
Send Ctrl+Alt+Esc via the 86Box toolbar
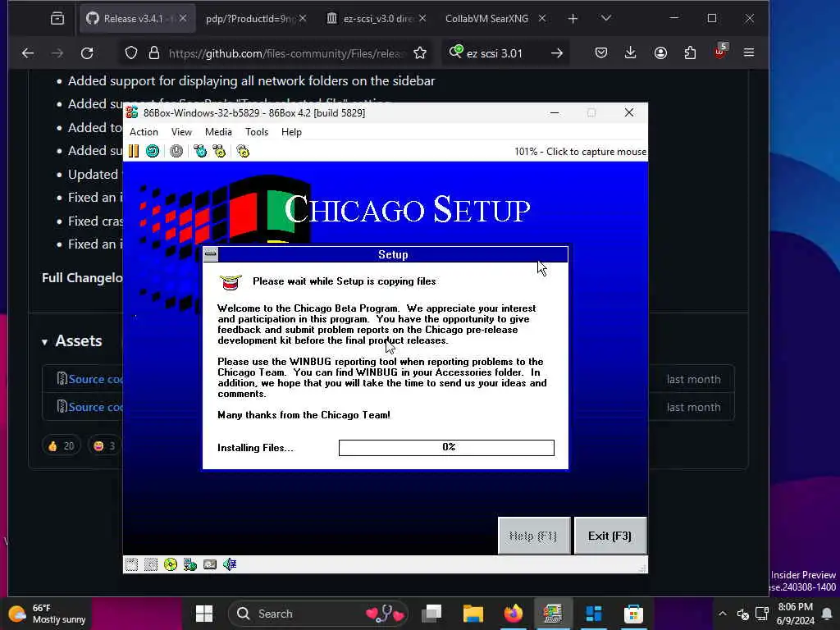(219, 152)
